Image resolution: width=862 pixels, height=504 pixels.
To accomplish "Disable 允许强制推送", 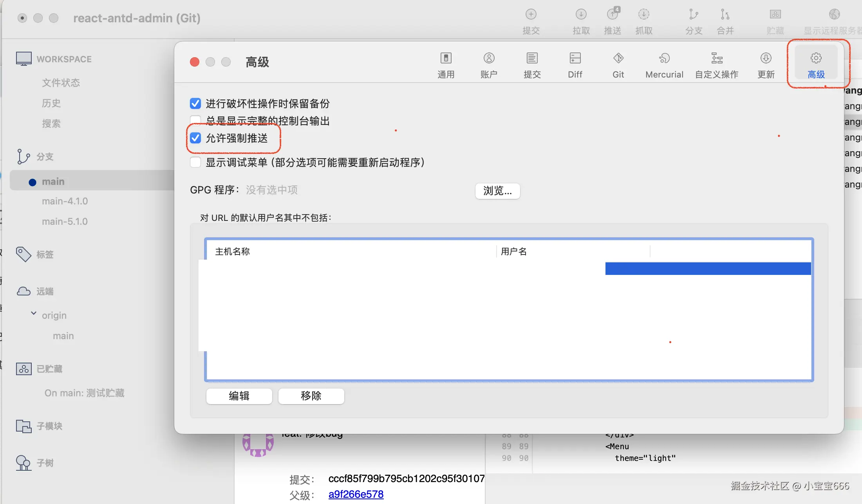I will 195,138.
